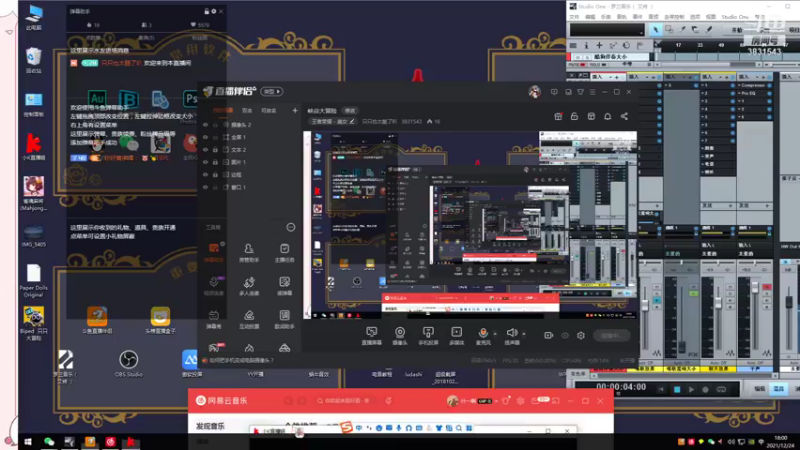Click the unlock padlock icon in streaming app header
This screenshot has width=800, height=450.
(574, 116)
